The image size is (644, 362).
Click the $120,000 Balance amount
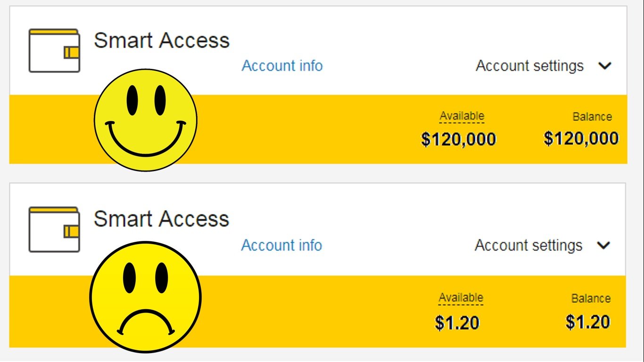(581, 139)
